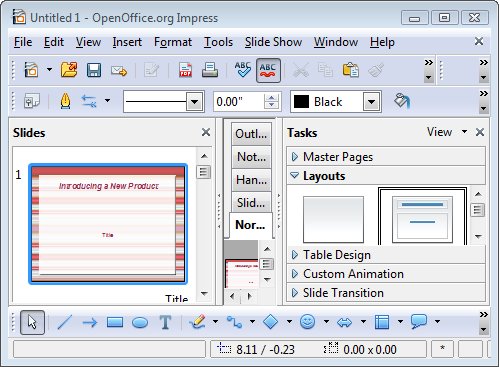Expand the Table Design section
Image resolution: width=499 pixels, height=367 pixels.
[x=386, y=255]
